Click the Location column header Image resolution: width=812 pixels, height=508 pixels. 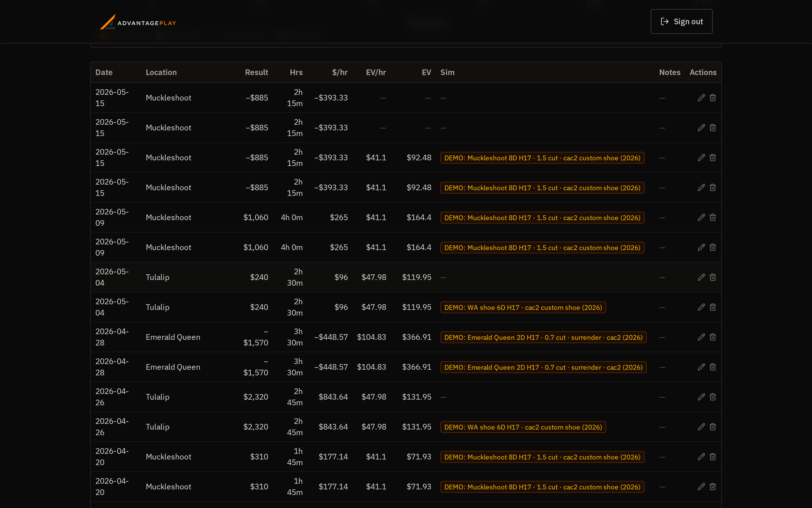coord(161,72)
